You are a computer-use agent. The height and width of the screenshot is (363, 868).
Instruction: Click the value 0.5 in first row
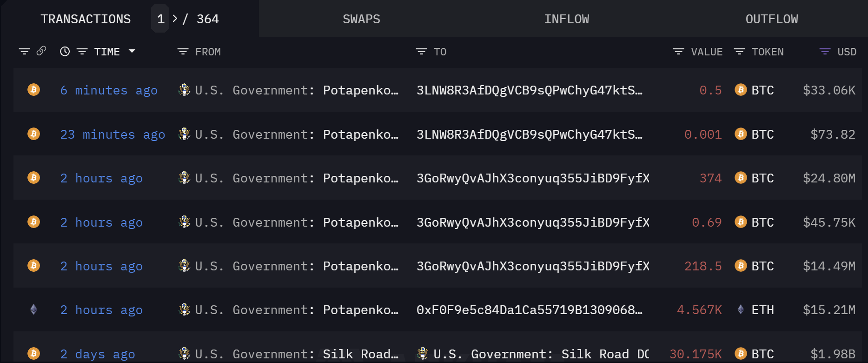point(710,90)
